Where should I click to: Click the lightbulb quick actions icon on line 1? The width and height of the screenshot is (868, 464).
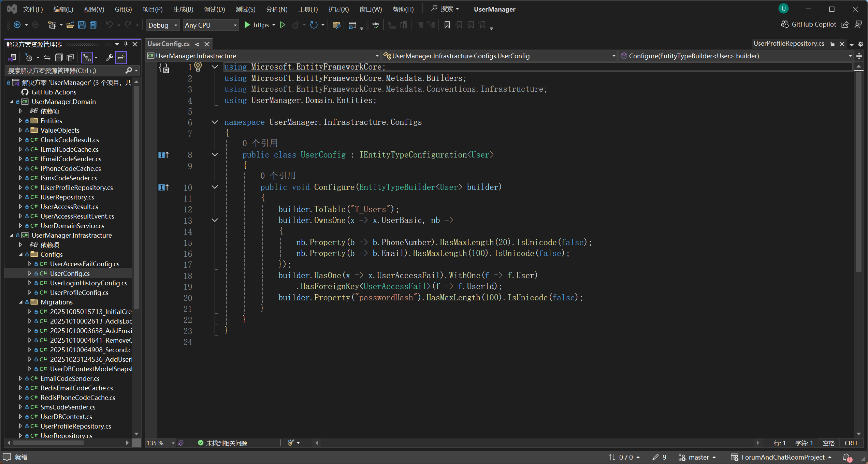tap(198, 67)
